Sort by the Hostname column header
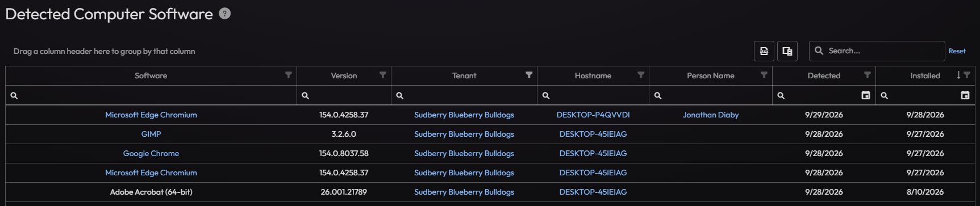This screenshot has height=206, width=980. coord(593,75)
